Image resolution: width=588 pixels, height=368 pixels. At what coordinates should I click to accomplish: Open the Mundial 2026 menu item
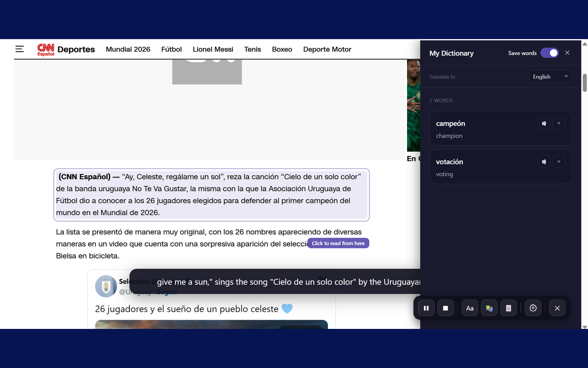click(128, 49)
